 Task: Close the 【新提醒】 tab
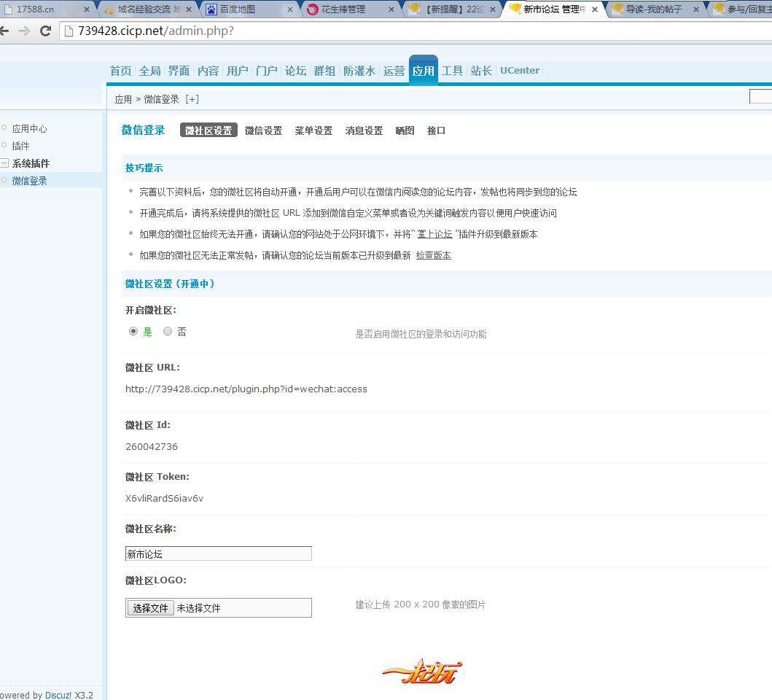[493, 9]
